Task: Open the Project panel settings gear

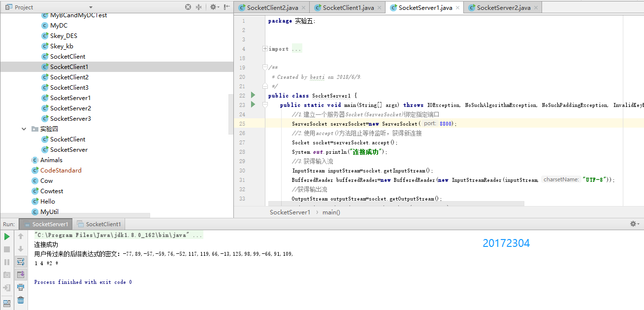Action: click(x=214, y=7)
